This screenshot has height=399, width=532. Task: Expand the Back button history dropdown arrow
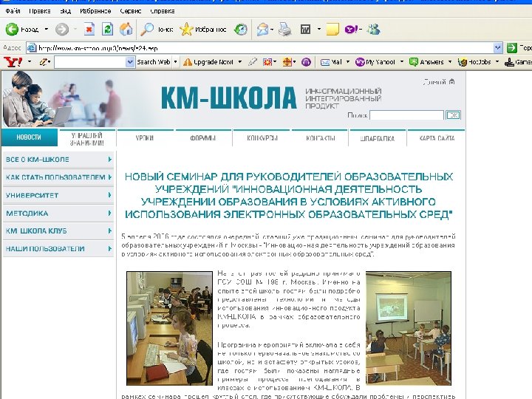(x=47, y=29)
